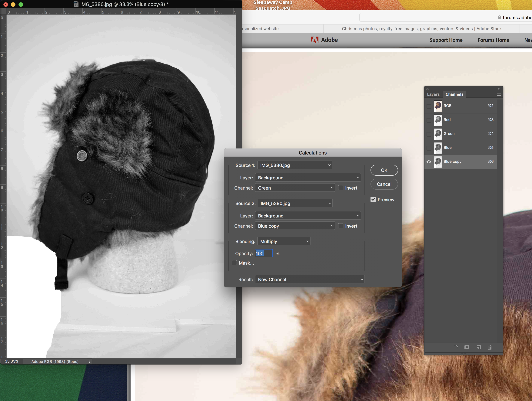Click the delete channel icon
Image resolution: width=532 pixels, height=401 pixels.
[490, 347]
